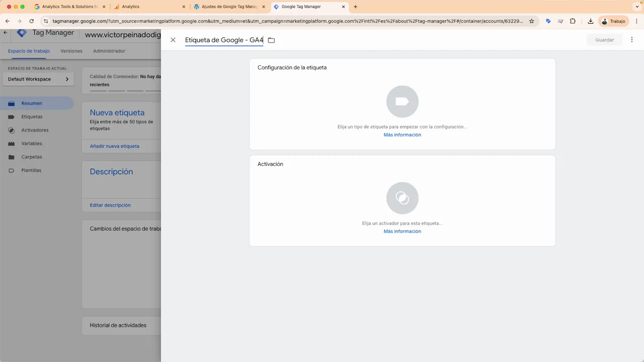The height and width of the screenshot is (362, 644).
Task: Open the downloads icon in the toolbar
Action: tap(590, 21)
